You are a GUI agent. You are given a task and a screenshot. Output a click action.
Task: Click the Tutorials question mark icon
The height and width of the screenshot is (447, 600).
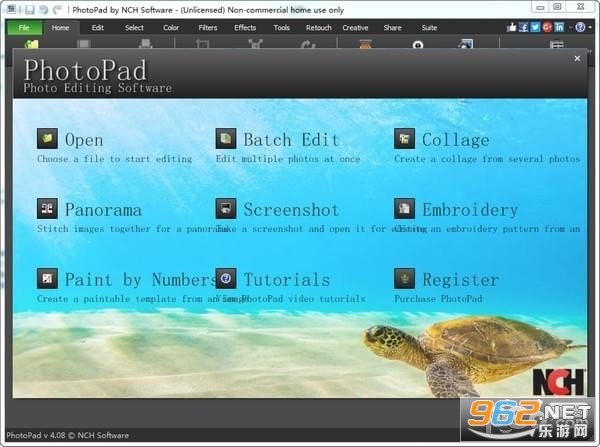[226, 278]
